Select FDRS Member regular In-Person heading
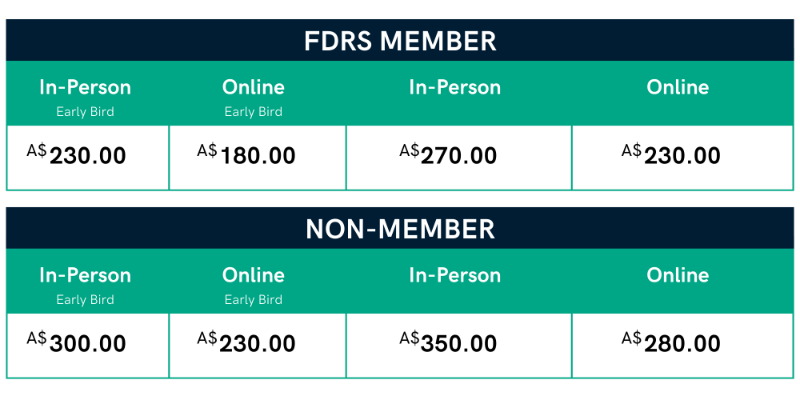Screen dimensions: 800x400 [455, 87]
